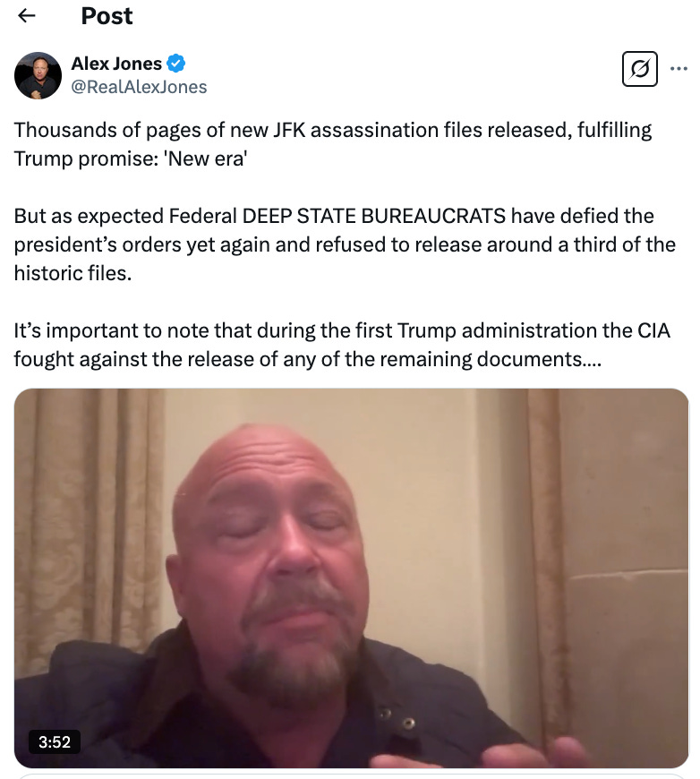Go back using the left arrow
The height and width of the screenshot is (779, 700).
26,16
